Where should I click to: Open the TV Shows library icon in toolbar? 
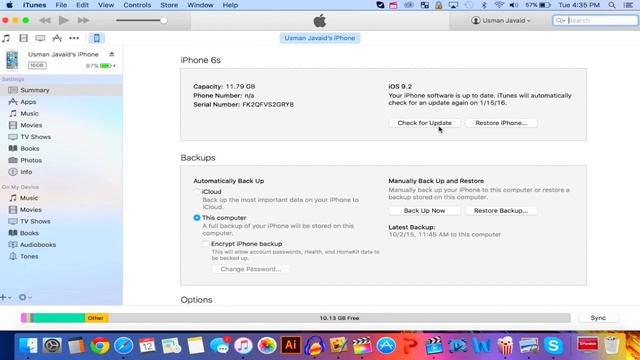(40, 38)
